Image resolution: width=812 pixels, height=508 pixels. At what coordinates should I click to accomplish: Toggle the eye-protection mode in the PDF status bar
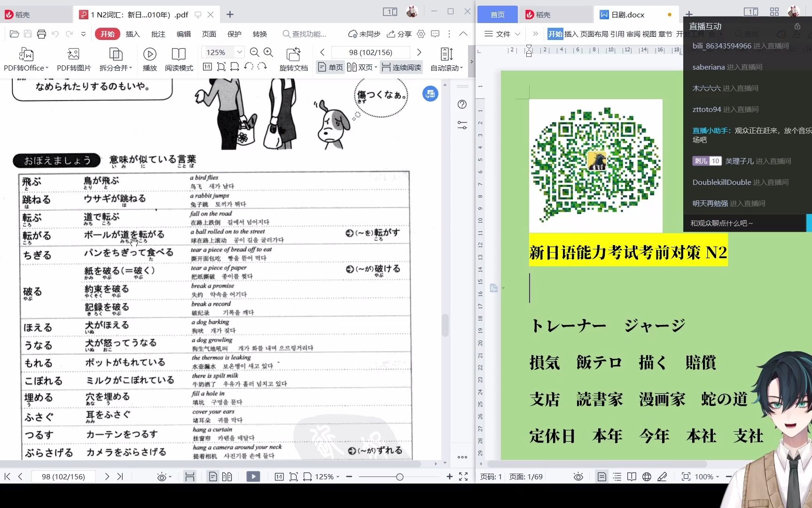tap(162, 477)
